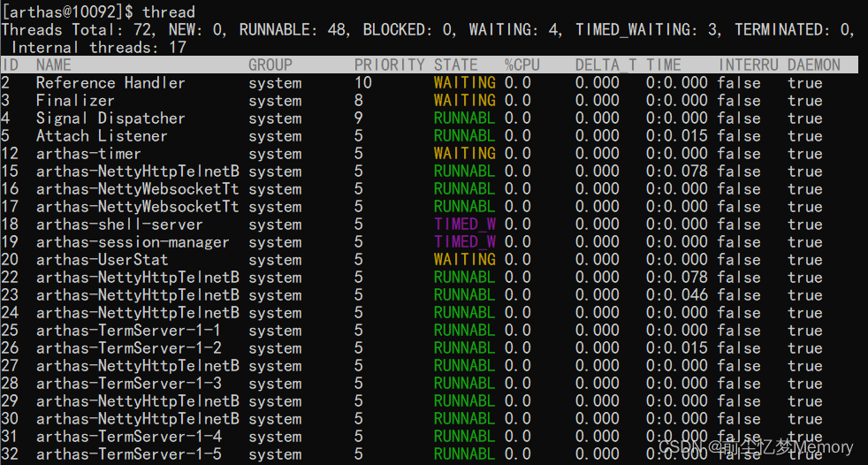The image size is (868, 465).
Task: Click the RUNNABL state of Signal Dispatcher
Action: coord(464,118)
